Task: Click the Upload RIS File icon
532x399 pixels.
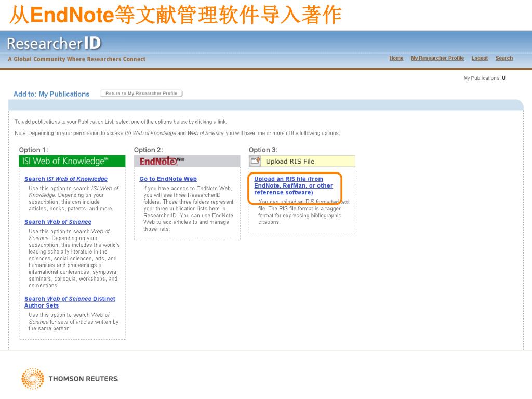Action: tap(256, 161)
